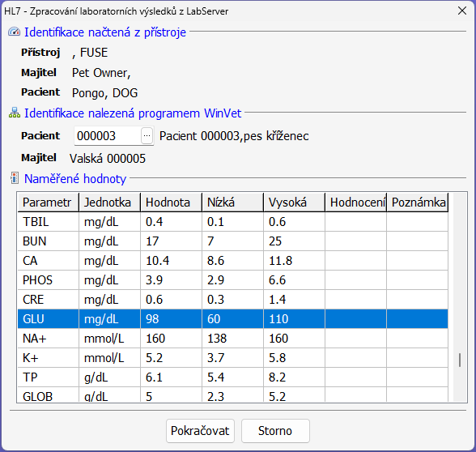
Task: Click the Vysoká column header
Action: 294,202
